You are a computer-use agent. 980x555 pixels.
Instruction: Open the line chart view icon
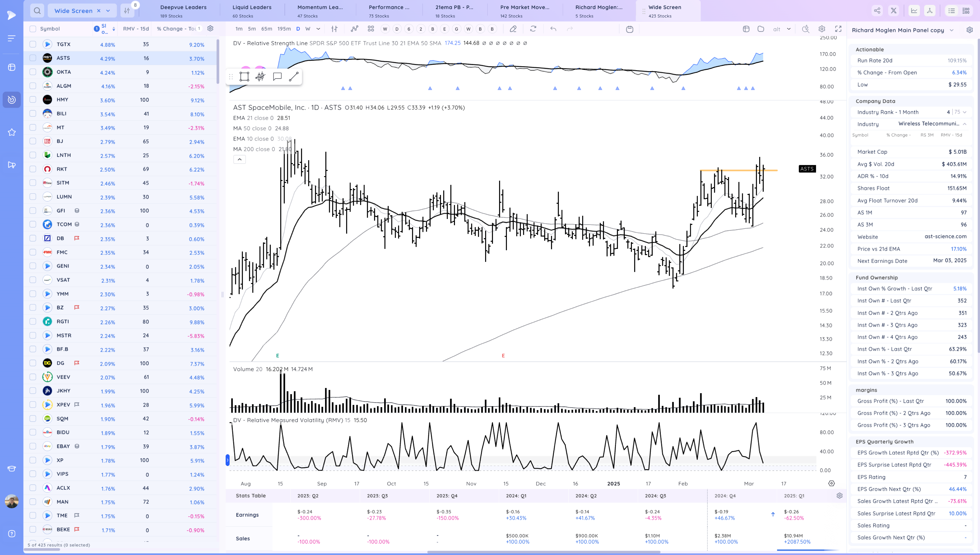(x=914, y=11)
